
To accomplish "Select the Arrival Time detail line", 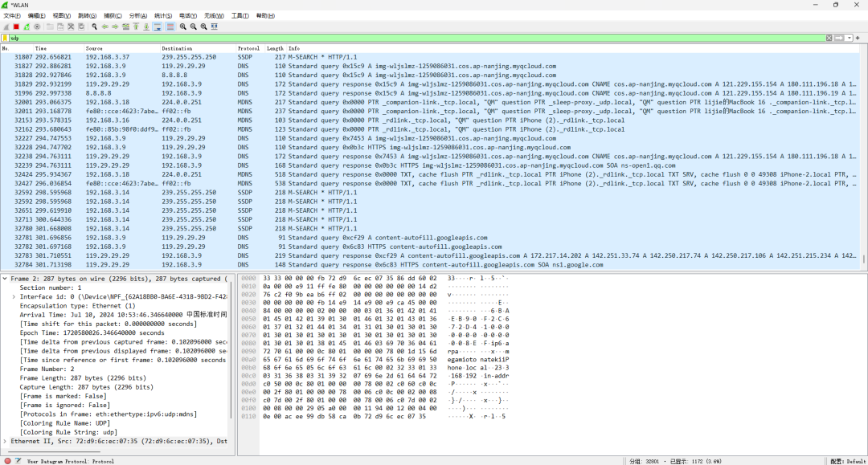I will point(123,315).
